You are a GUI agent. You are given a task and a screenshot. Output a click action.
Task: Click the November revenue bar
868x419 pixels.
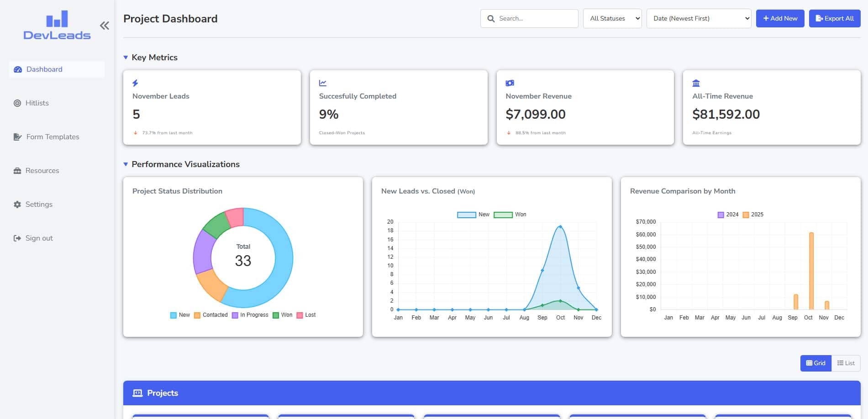click(x=827, y=305)
